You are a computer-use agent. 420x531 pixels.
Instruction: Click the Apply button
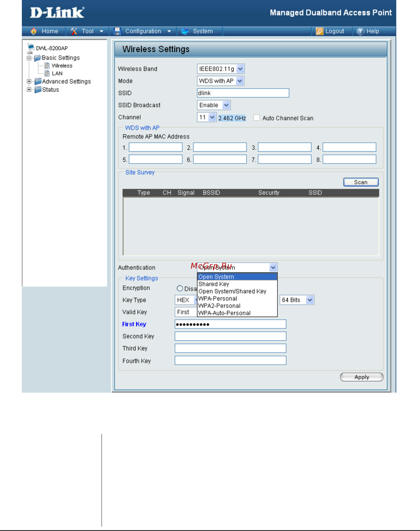tap(361, 377)
